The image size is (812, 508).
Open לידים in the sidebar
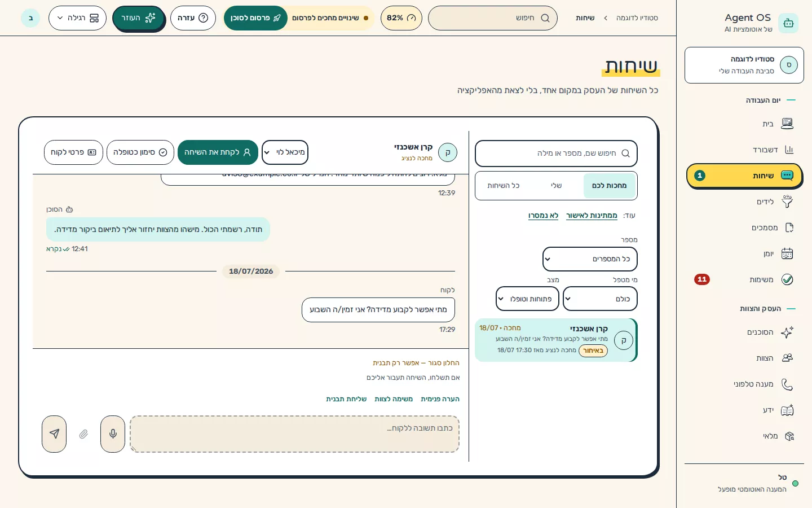click(x=744, y=202)
